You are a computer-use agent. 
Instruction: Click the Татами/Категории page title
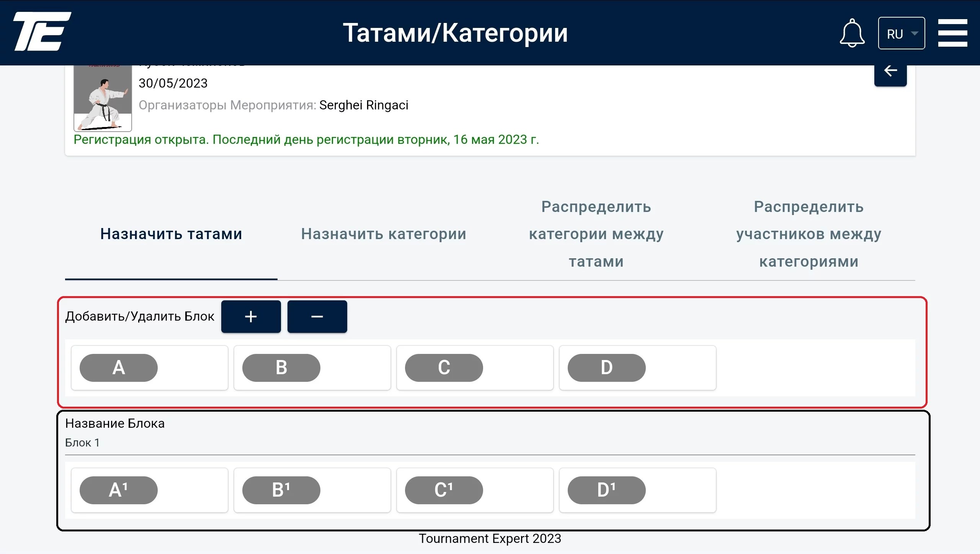[x=455, y=33]
